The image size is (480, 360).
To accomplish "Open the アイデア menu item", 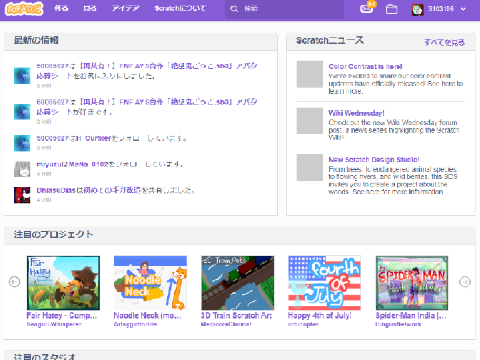I will pyautogui.click(x=126, y=9).
